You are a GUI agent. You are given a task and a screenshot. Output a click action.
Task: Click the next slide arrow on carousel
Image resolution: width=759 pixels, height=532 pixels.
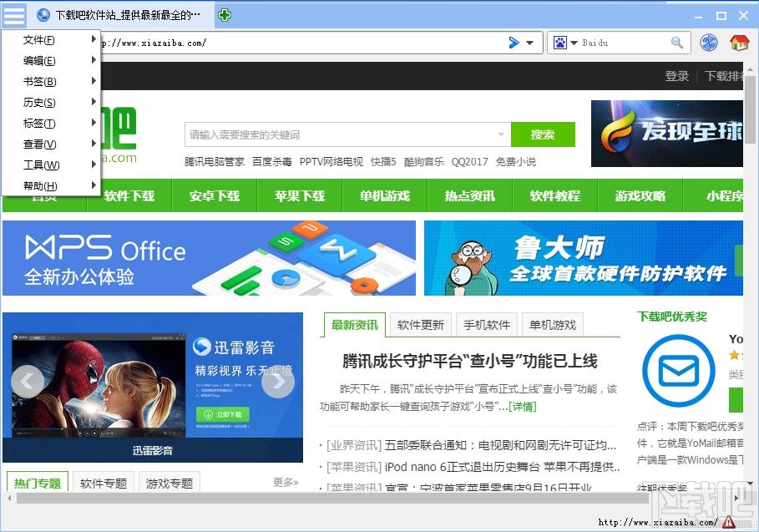point(278,381)
